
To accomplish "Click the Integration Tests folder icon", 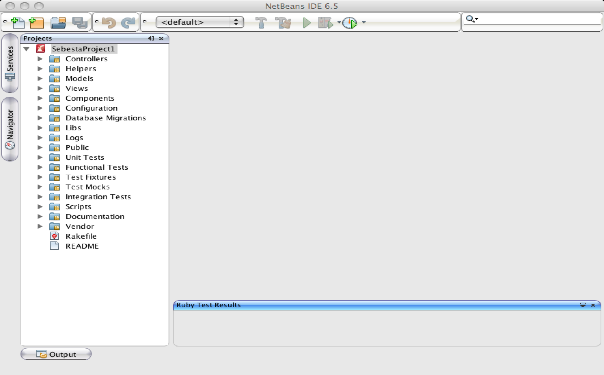I will tap(55, 197).
